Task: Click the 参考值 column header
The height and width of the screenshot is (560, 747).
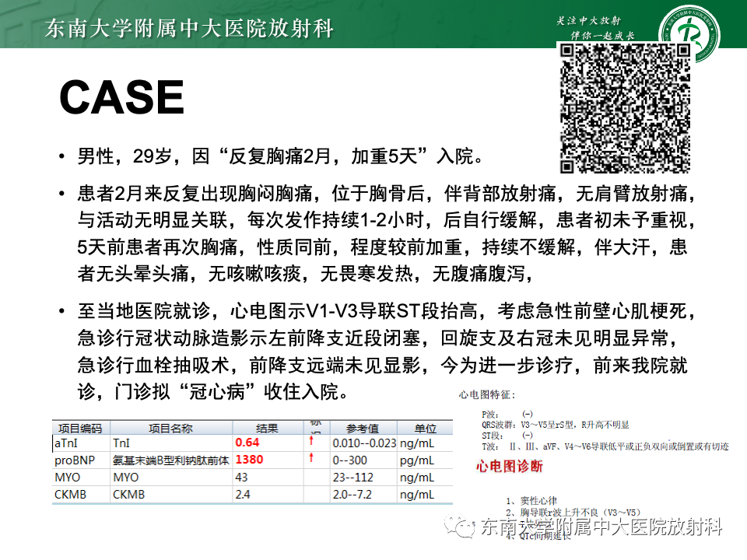Action: pyautogui.click(x=363, y=428)
